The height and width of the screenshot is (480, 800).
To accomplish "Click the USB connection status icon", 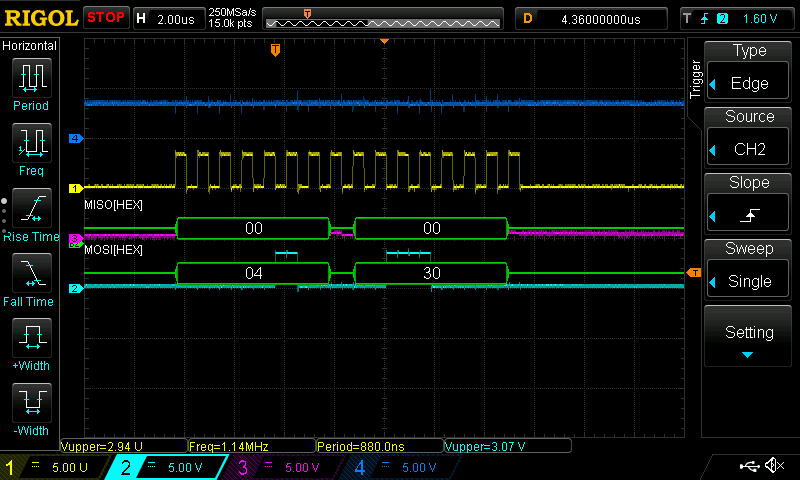I will (750, 466).
